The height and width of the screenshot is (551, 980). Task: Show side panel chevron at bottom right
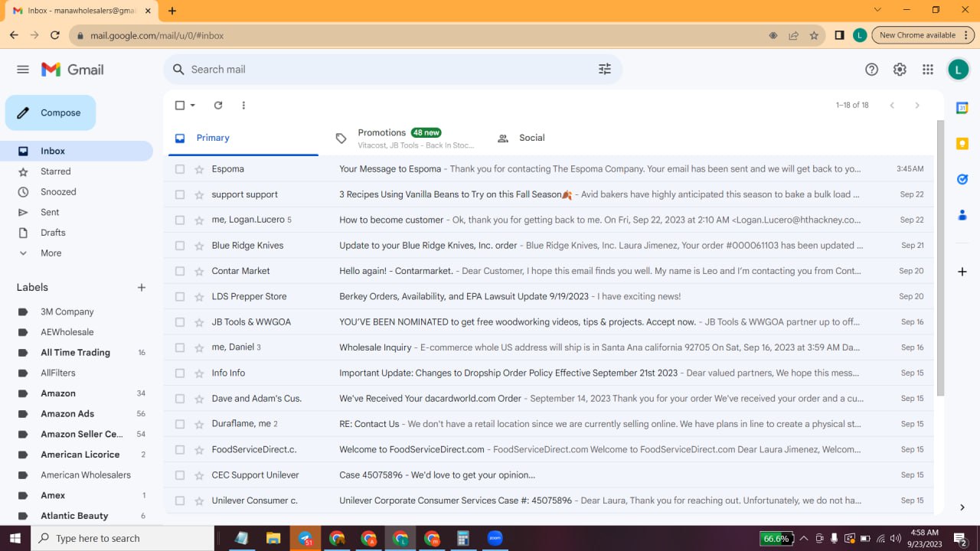pos(962,507)
